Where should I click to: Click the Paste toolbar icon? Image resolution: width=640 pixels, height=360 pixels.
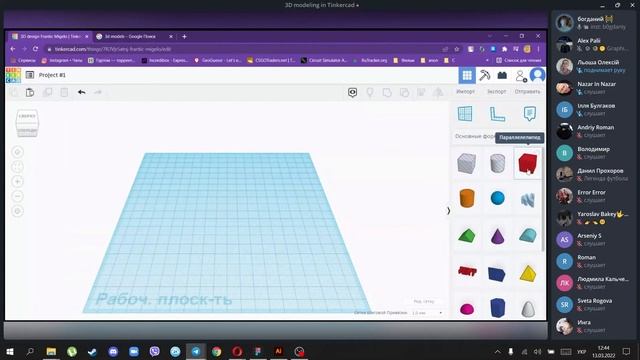coord(30,92)
